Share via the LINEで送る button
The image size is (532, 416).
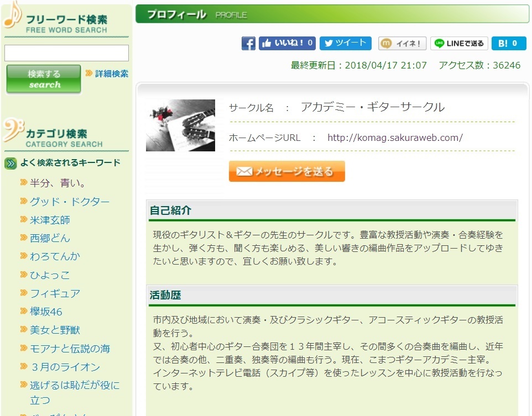459,44
